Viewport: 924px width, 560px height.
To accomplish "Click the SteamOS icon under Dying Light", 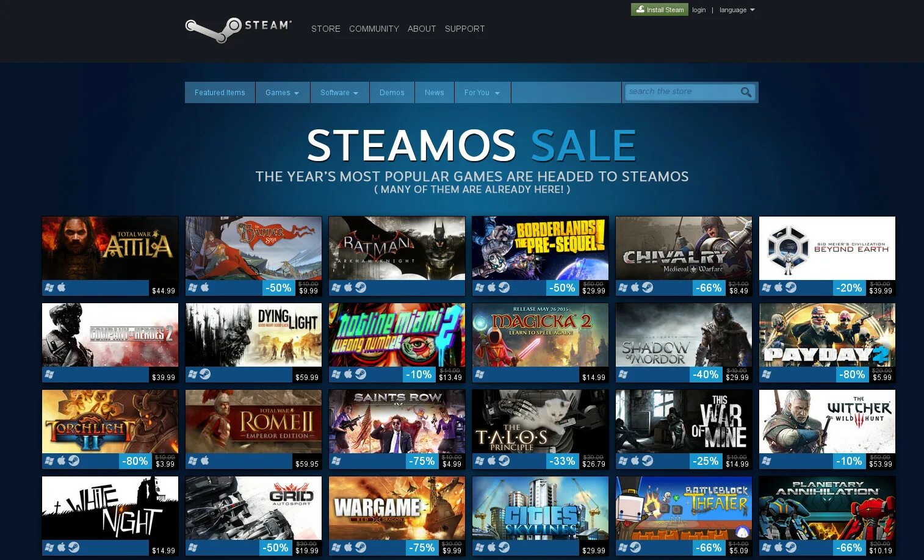I will tap(205, 374).
